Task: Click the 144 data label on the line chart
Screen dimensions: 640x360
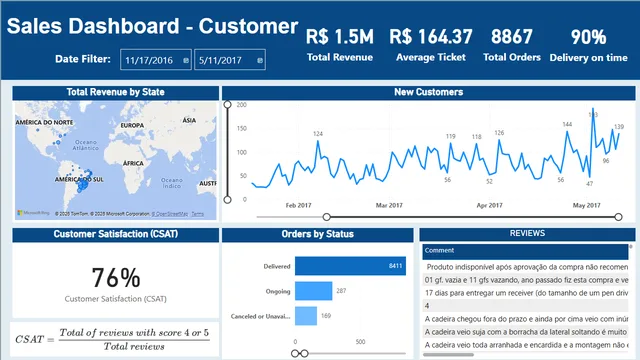Action: [567, 124]
